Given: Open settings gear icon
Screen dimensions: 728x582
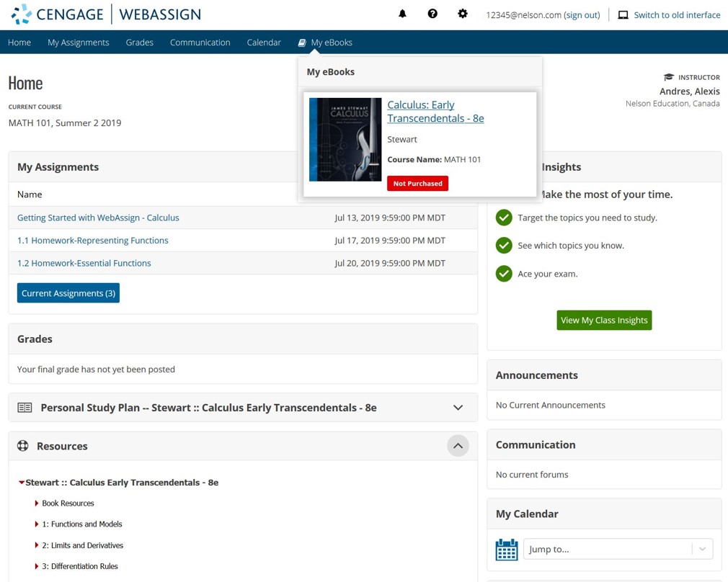Looking at the screenshot, I should pyautogui.click(x=463, y=14).
